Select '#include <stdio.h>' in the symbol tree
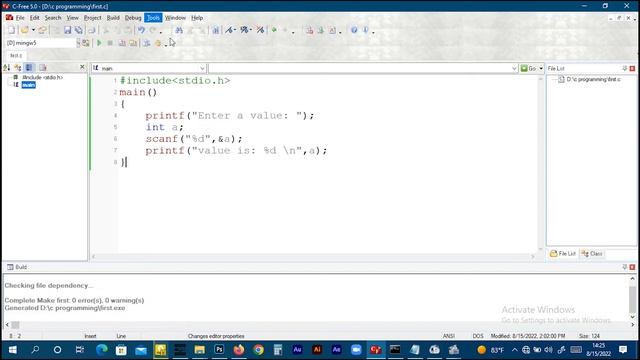This screenshot has height=360, width=640. coord(42,77)
